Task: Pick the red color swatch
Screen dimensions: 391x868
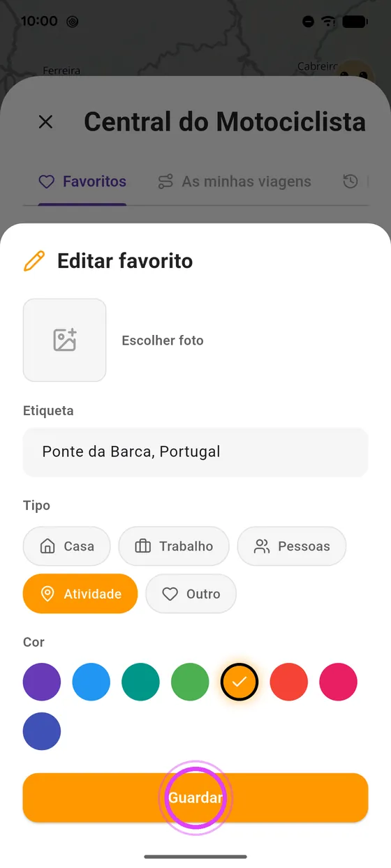Action: 289,682
